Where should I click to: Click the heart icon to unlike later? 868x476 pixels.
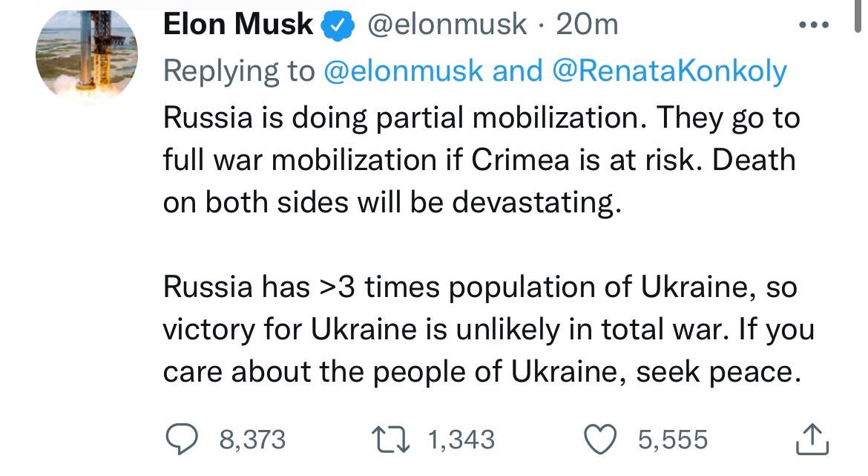tap(600, 438)
